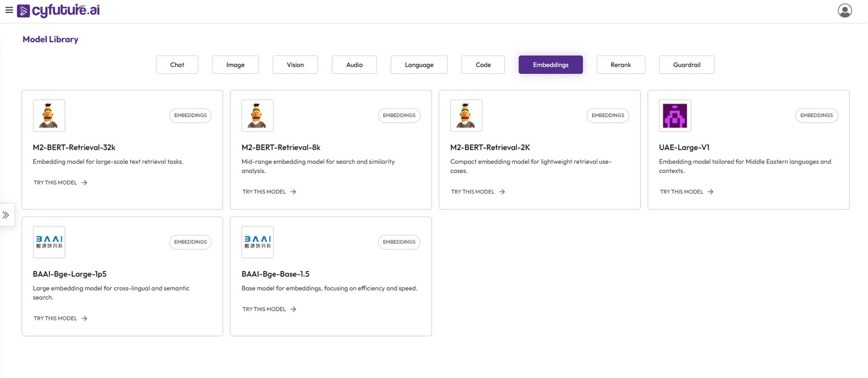This screenshot has width=868, height=378.
Task: Open the Guardrail models tab
Action: [686, 65]
